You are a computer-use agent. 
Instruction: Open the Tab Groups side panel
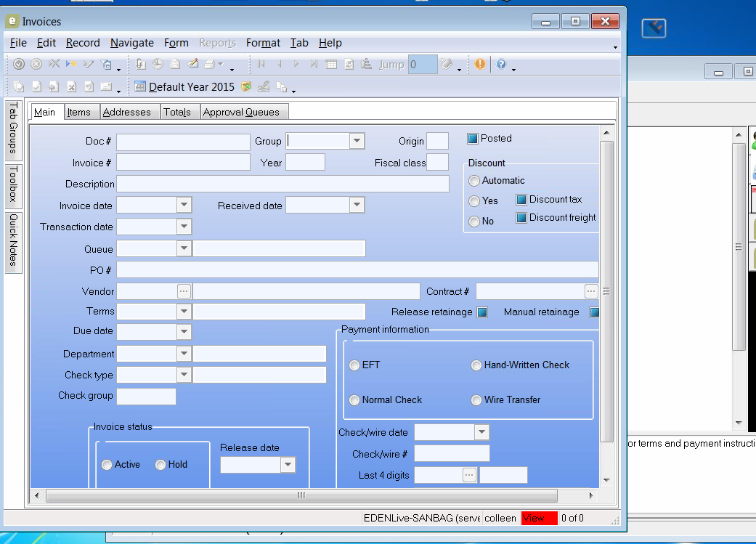[x=13, y=129]
